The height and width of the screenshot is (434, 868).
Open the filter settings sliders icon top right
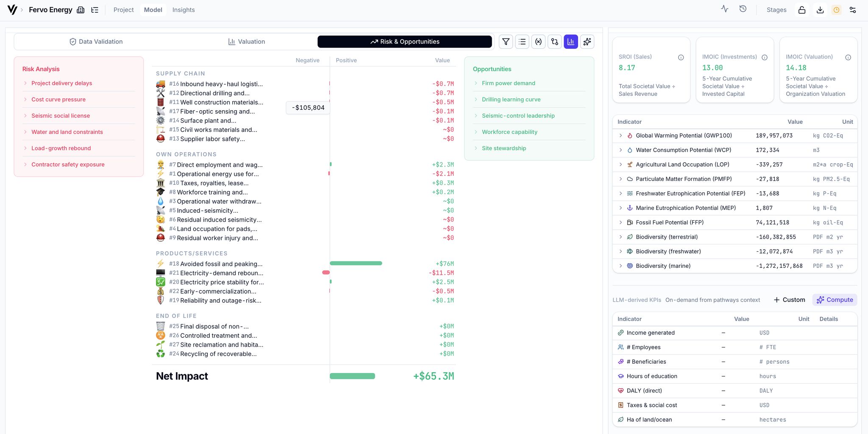[x=853, y=9]
